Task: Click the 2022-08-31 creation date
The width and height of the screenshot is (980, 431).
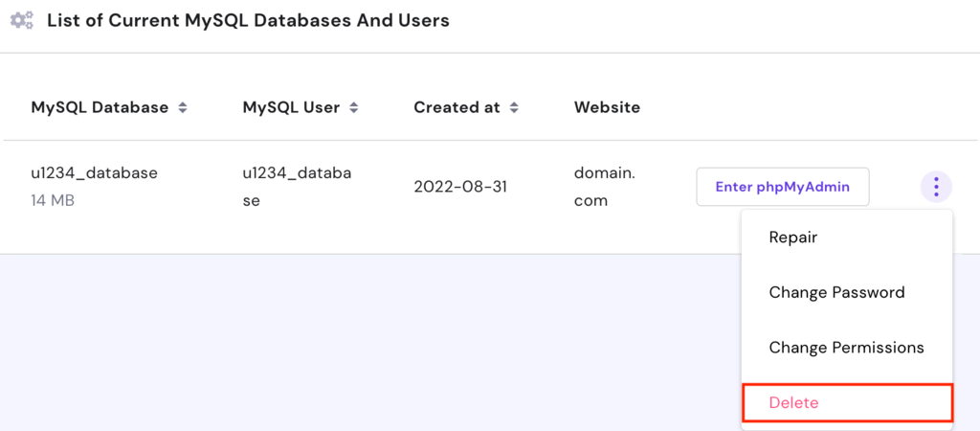Action: click(460, 187)
